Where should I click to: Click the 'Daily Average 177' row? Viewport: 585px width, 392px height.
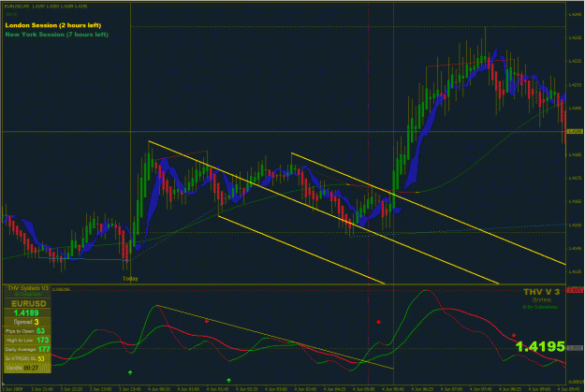pos(27,349)
